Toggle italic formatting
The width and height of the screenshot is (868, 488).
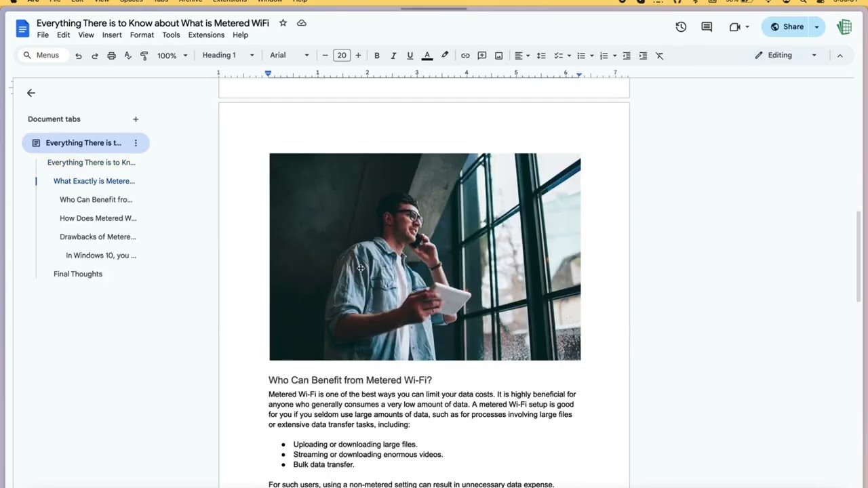(393, 56)
